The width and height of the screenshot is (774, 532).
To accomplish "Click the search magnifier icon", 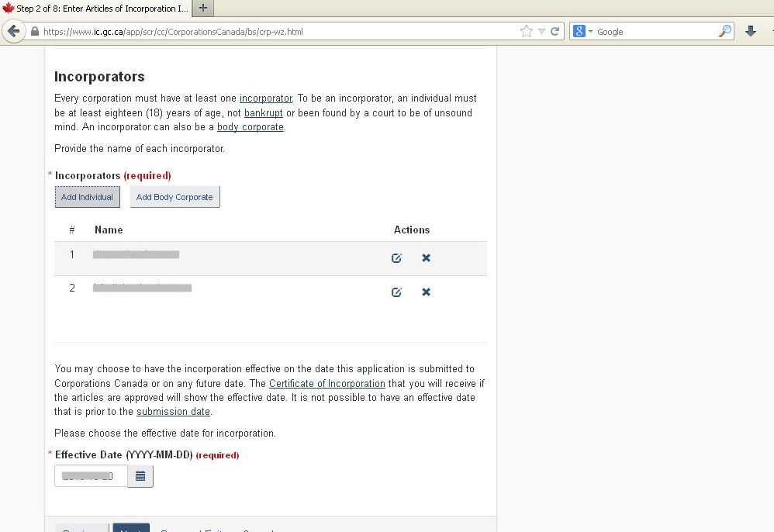I will pos(724,32).
